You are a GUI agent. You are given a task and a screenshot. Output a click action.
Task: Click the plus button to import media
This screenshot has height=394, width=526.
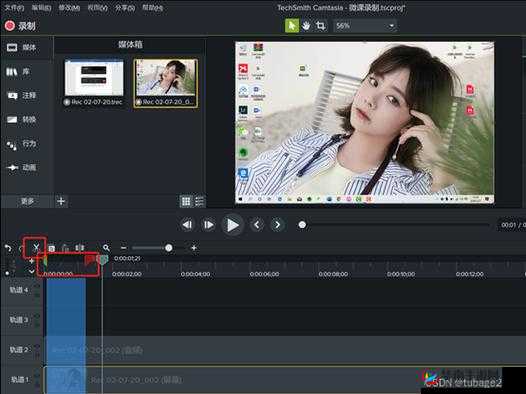[61, 201]
